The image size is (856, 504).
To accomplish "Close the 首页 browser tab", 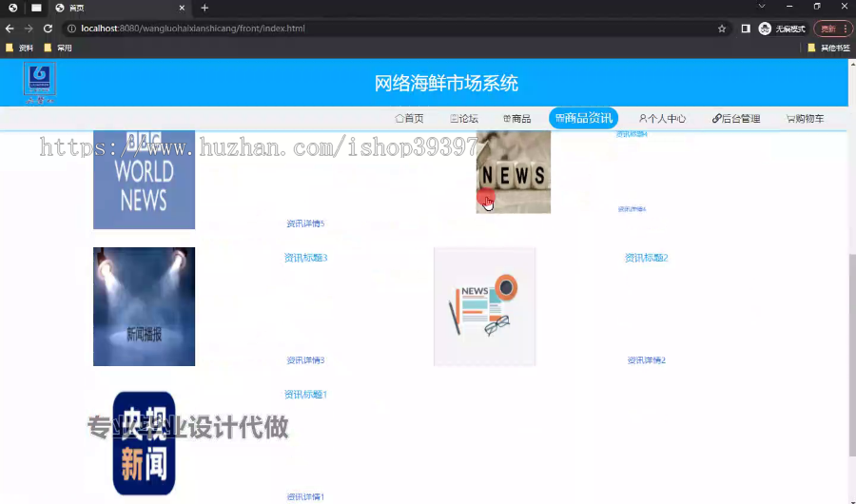I will 182,8.
